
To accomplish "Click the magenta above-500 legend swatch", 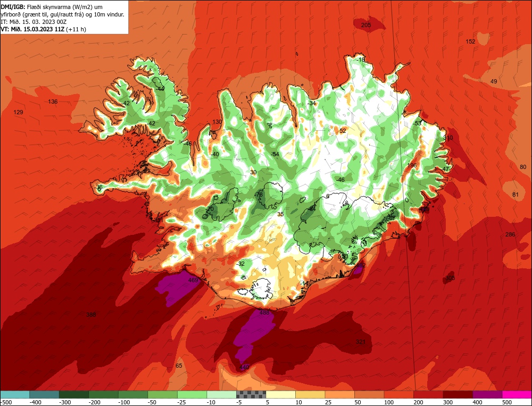I will (517, 394).
